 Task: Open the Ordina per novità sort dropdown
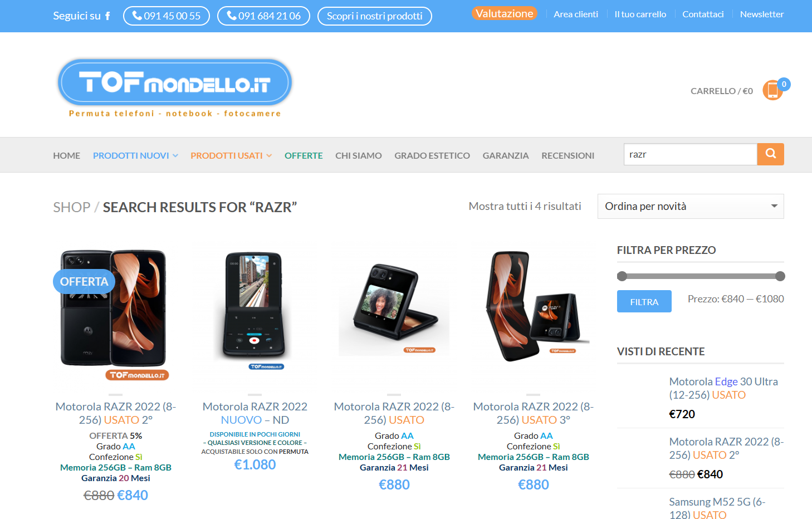click(x=691, y=207)
